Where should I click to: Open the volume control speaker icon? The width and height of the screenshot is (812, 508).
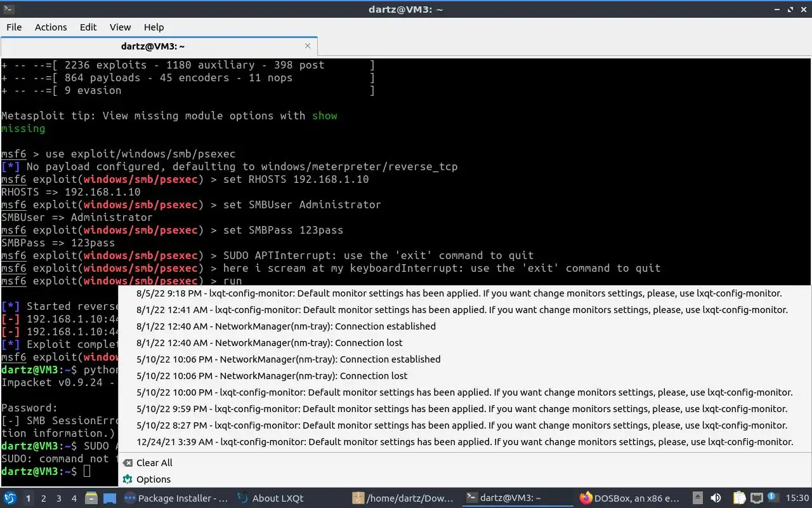tap(716, 498)
